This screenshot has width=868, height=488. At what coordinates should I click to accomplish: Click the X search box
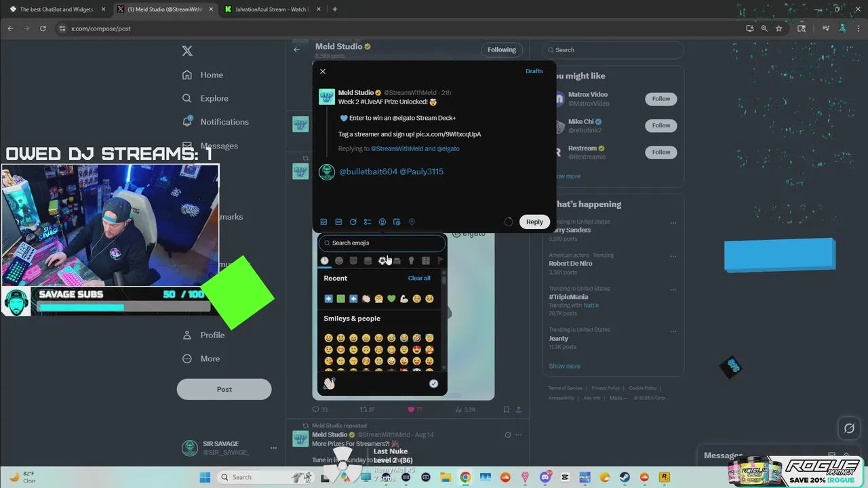(613, 49)
